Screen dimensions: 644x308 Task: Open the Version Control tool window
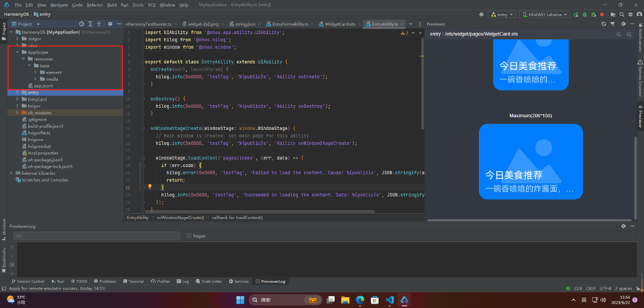tap(28, 282)
